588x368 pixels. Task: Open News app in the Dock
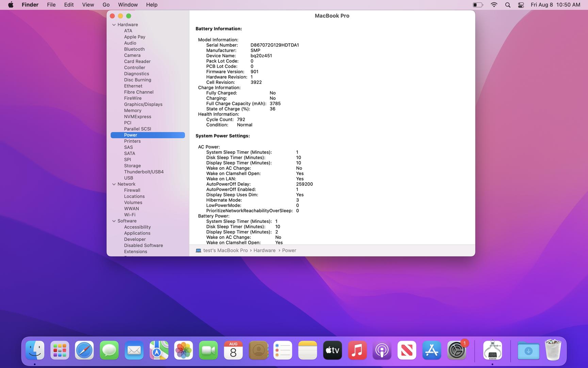tap(407, 350)
